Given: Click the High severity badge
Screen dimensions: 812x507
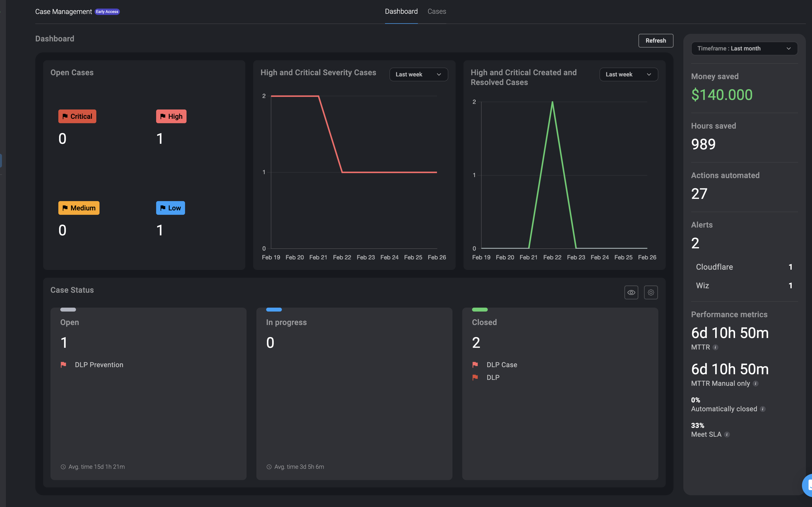Looking at the screenshot, I should tap(171, 116).
